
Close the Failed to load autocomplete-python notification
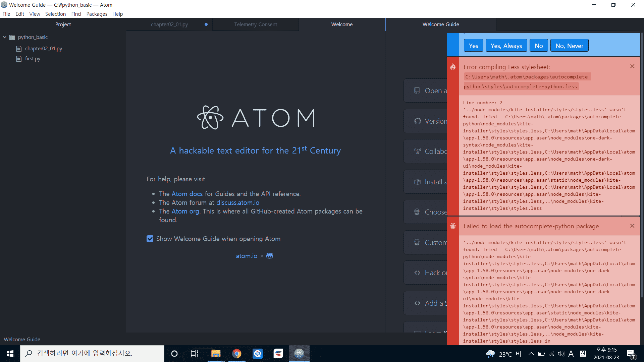(632, 226)
